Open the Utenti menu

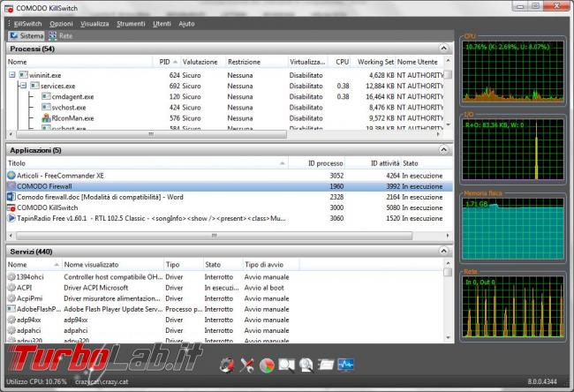pyautogui.click(x=162, y=24)
